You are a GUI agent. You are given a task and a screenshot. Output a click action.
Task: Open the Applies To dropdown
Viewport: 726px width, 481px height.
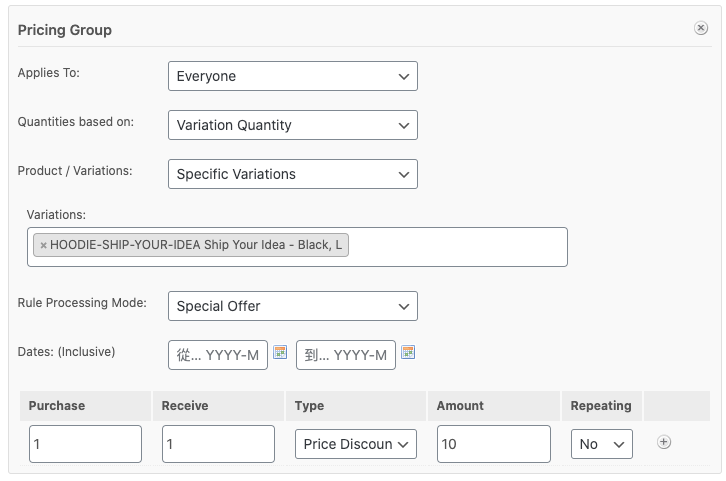(292, 76)
